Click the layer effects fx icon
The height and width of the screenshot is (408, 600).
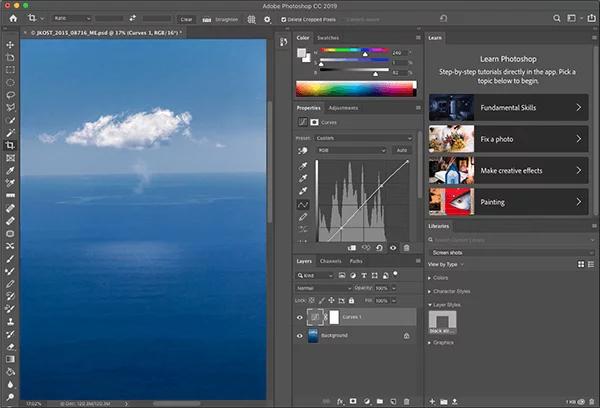pyautogui.click(x=340, y=399)
